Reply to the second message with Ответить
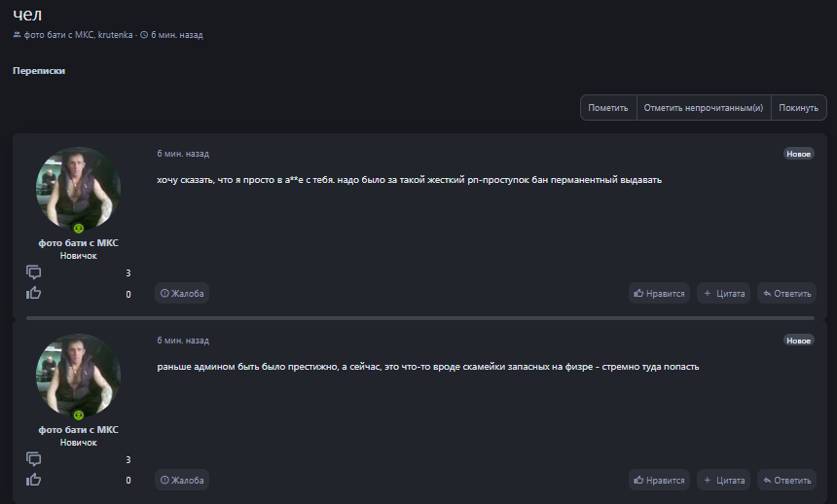Viewport: 837px width, 504px height. 785,480
